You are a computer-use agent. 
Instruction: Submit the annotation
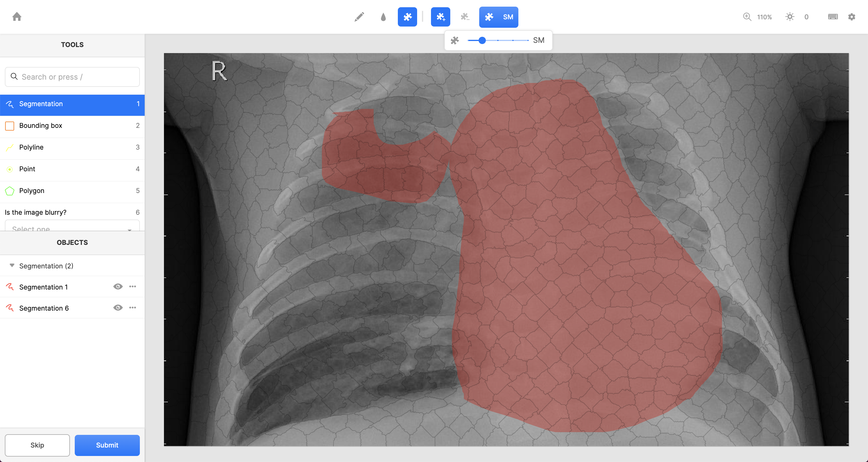107,445
